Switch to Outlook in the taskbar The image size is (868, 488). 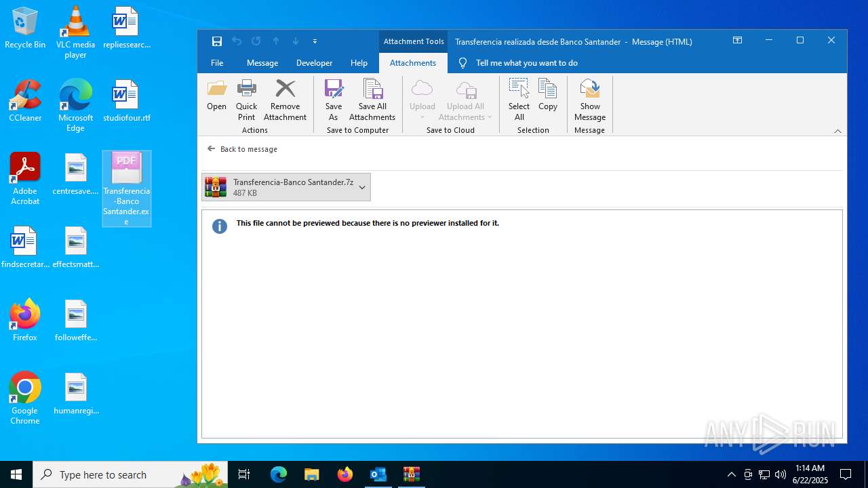click(x=378, y=474)
